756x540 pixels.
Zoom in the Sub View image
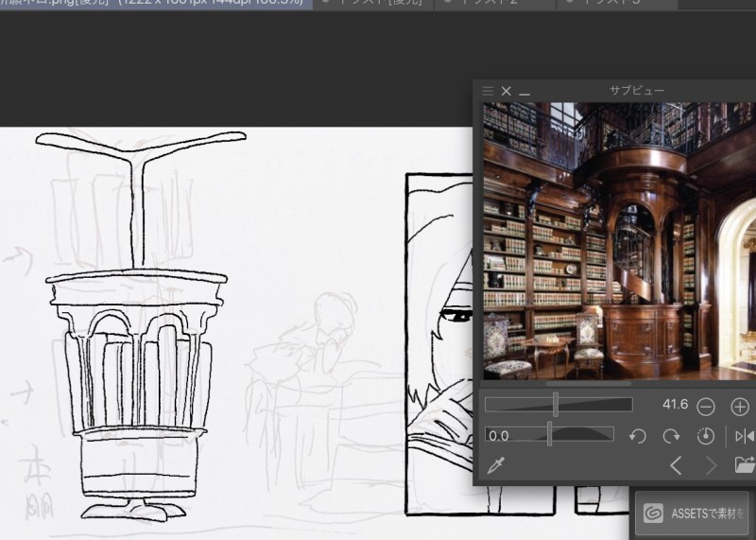coord(740,407)
